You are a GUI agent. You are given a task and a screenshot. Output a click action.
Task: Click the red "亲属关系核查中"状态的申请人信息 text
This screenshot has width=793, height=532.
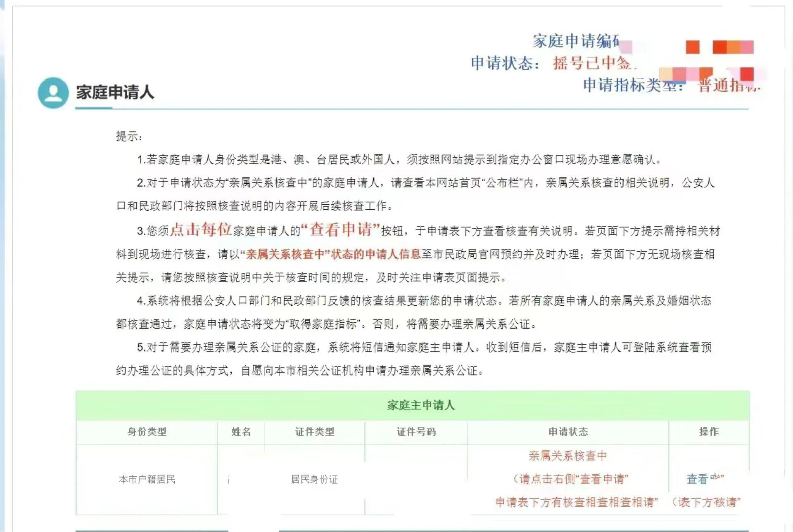click(330, 254)
